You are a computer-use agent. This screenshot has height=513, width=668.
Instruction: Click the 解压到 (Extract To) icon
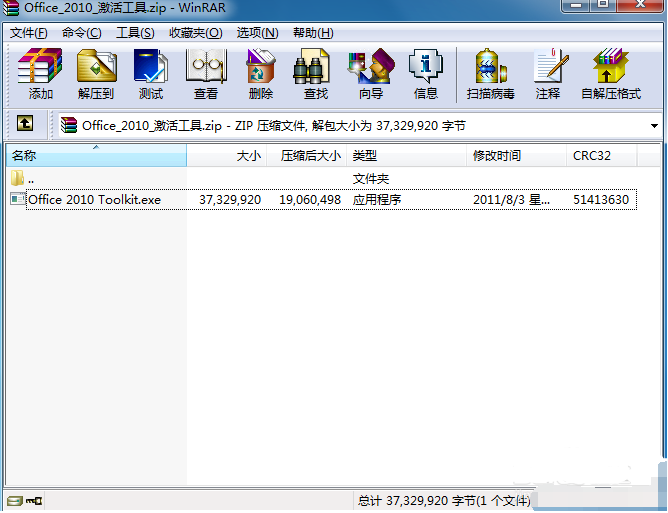pyautogui.click(x=96, y=74)
